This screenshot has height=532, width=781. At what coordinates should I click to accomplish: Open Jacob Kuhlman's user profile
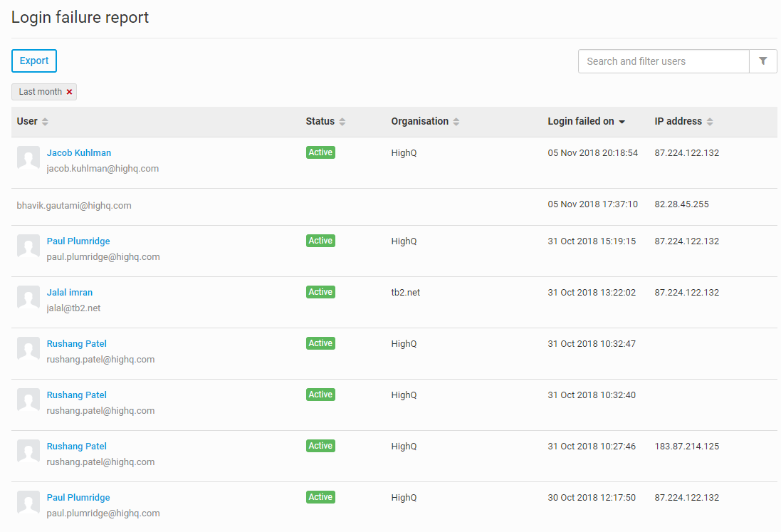click(x=79, y=153)
